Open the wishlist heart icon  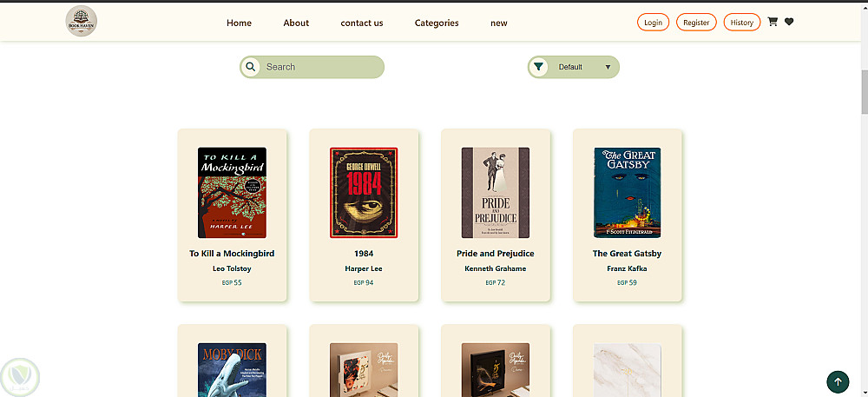[789, 22]
